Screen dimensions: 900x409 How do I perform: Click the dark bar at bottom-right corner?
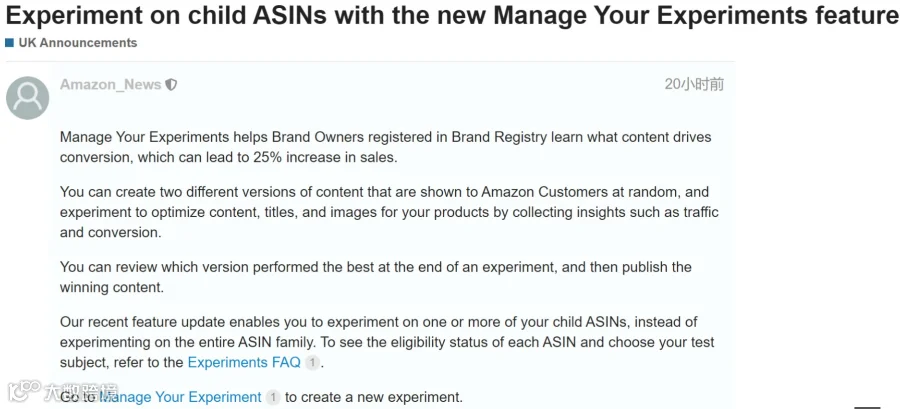[x=867, y=407]
